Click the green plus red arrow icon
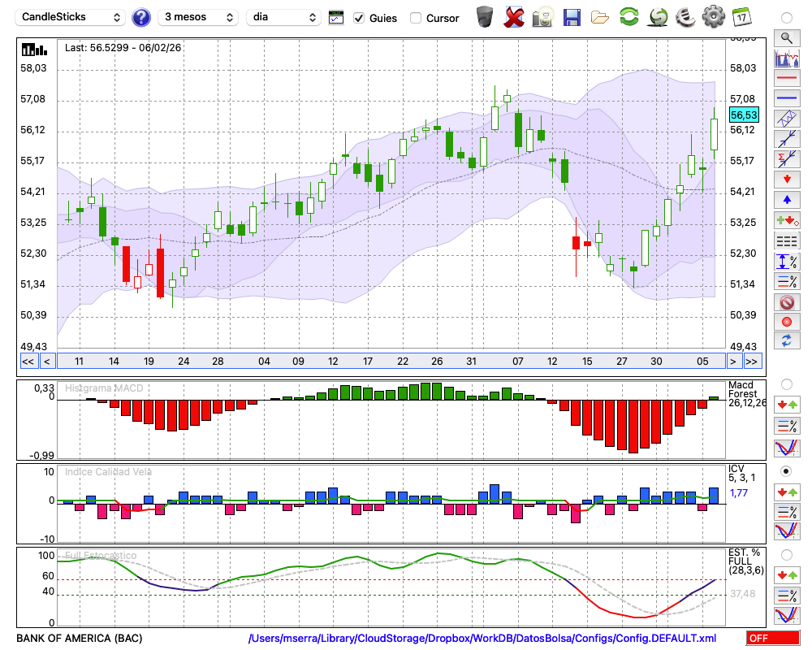This screenshot has width=812, height=650. click(x=787, y=220)
